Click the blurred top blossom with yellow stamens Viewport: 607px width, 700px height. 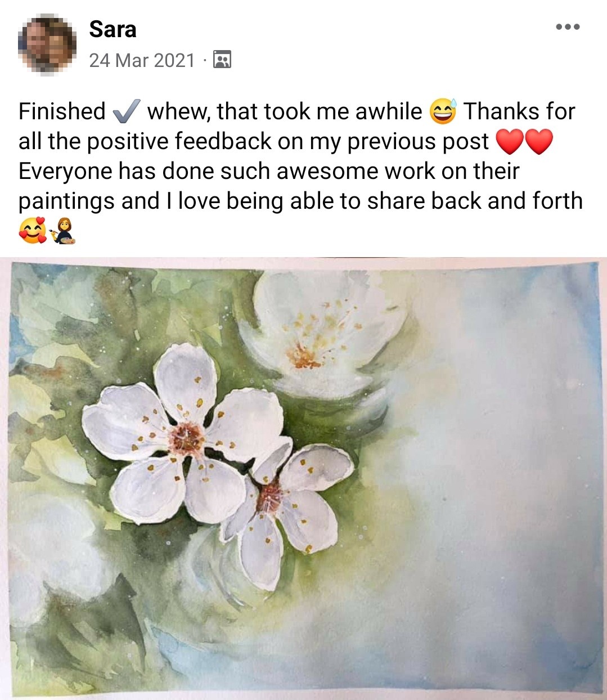pyautogui.click(x=323, y=332)
